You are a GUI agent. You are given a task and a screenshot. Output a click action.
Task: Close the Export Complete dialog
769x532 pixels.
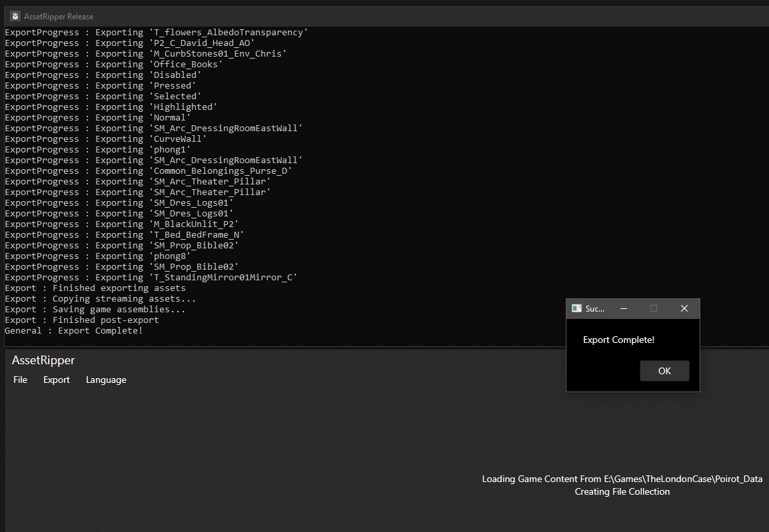(684, 308)
